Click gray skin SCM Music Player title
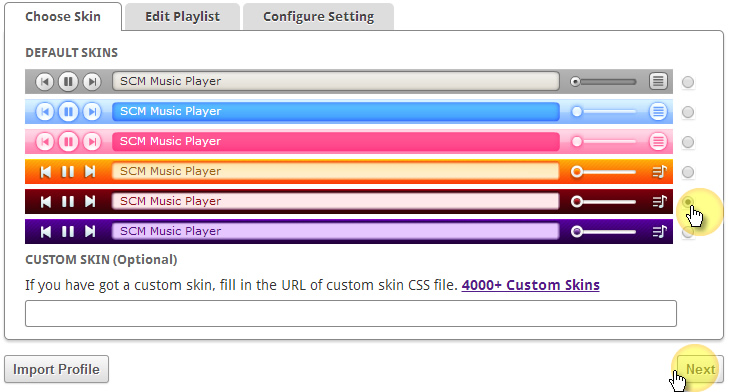Screen dimensions: 730x392 [x=170, y=81]
